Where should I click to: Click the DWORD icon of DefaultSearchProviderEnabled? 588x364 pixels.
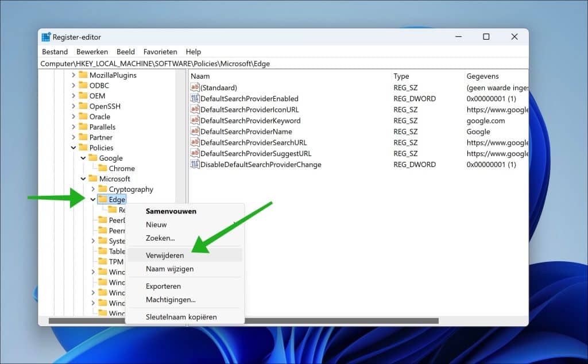pyautogui.click(x=195, y=98)
